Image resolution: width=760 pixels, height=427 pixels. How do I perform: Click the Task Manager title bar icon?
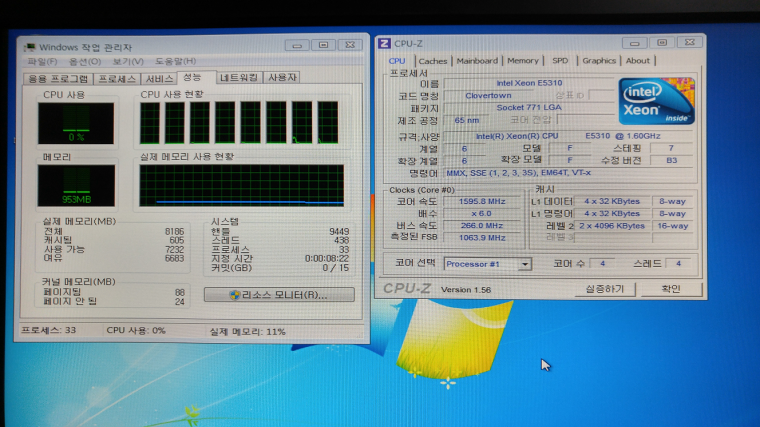pos(30,47)
